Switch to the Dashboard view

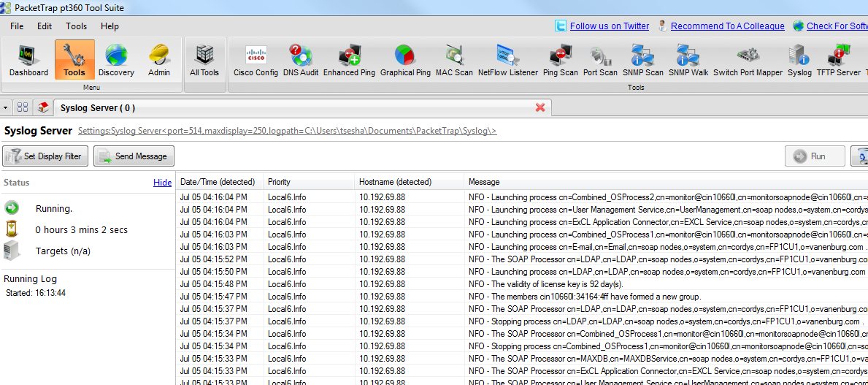[x=29, y=60]
